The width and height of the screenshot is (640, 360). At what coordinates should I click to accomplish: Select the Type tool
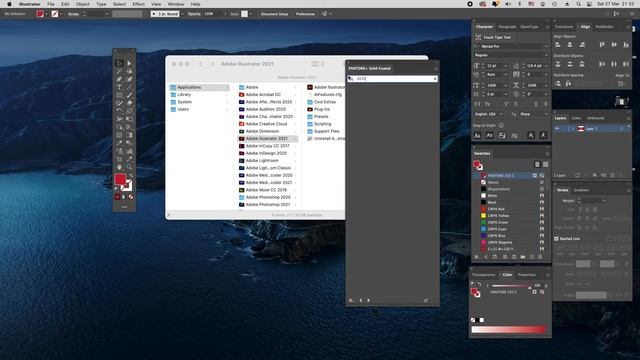click(119, 87)
